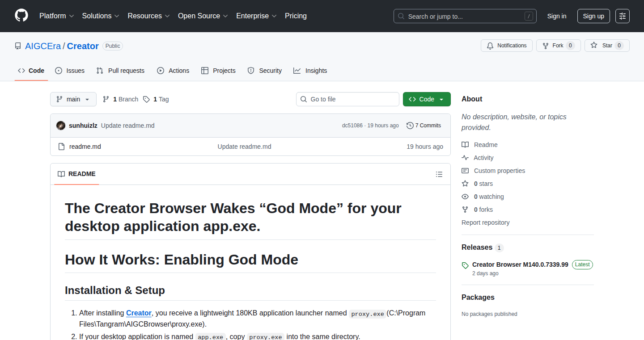The width and height of the screenshot is (644, 340).
Task: Switch to the Pull requests tab
Action: (x=121, y=71)
